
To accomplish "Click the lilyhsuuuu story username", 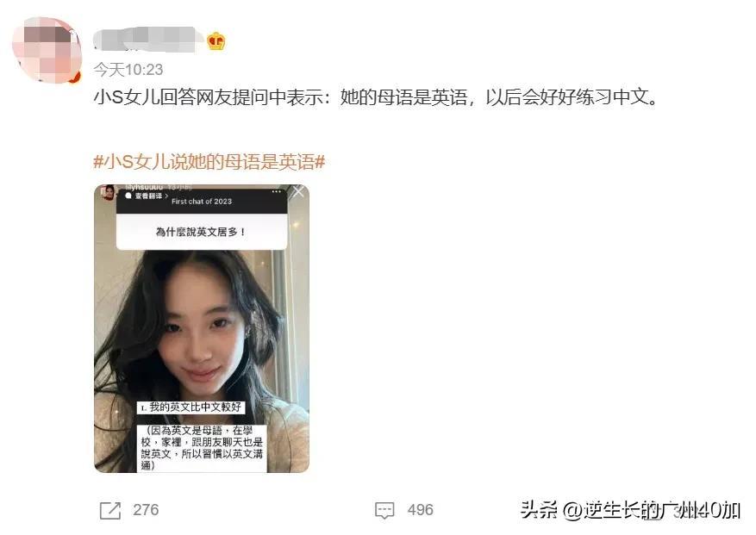I will click(x=144, y=187).
